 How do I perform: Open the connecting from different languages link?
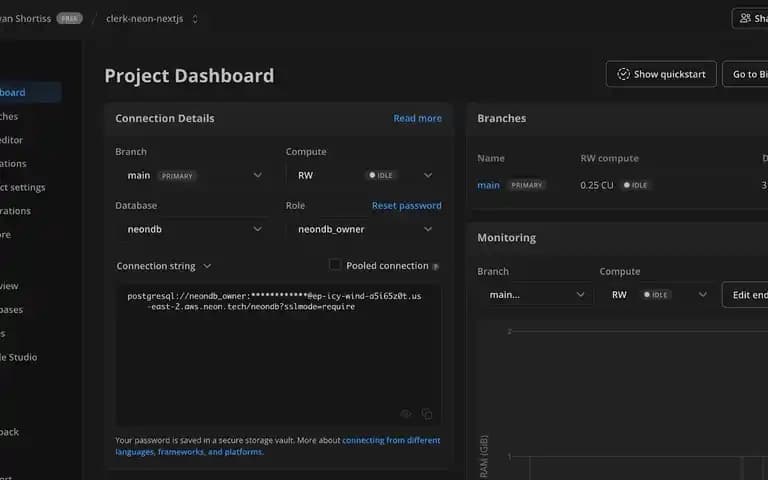click(278, 446)
